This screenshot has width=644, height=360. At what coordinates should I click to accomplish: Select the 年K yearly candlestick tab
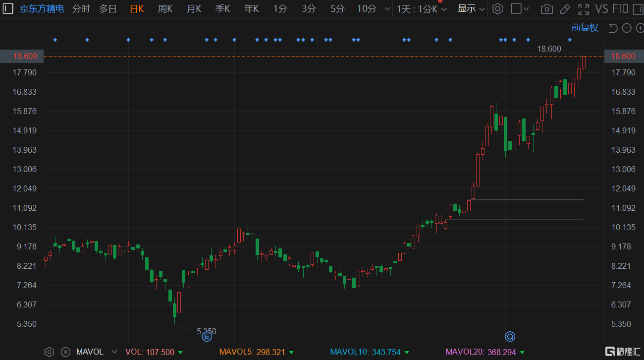click(251, 9)
